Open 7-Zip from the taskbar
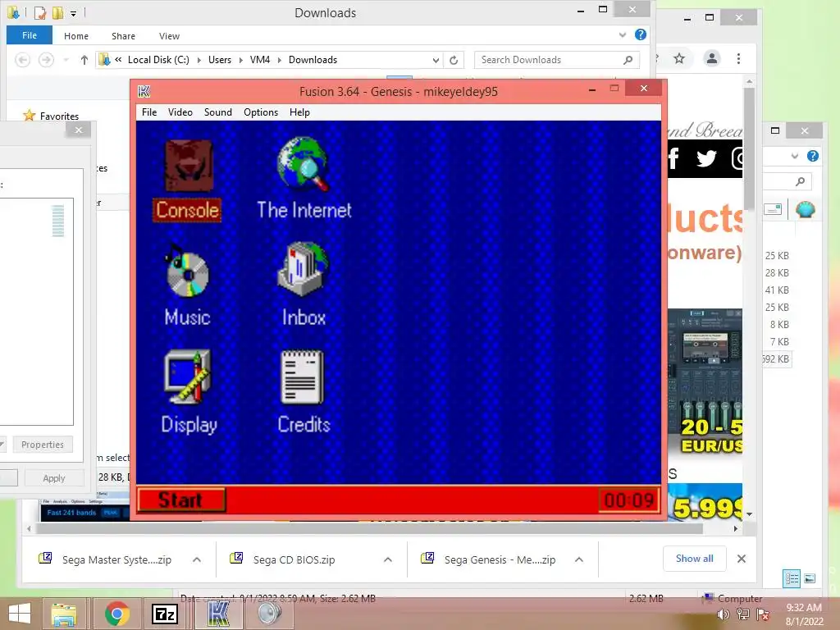The width and height of the screenshot is (840, 630). [165, 614]
